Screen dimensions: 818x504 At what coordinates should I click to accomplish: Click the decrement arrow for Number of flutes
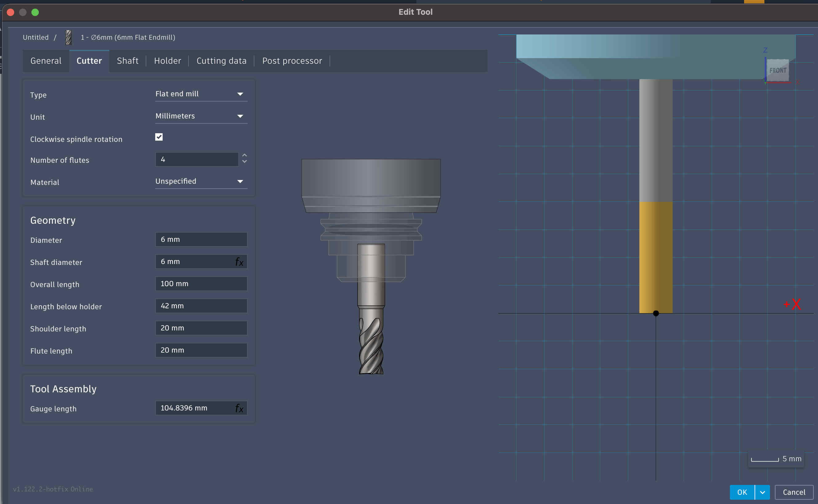(x=245, y=162)
